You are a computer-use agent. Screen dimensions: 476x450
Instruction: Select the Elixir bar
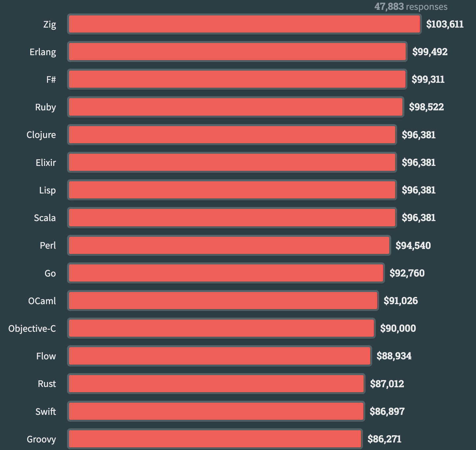click(232, 162)
